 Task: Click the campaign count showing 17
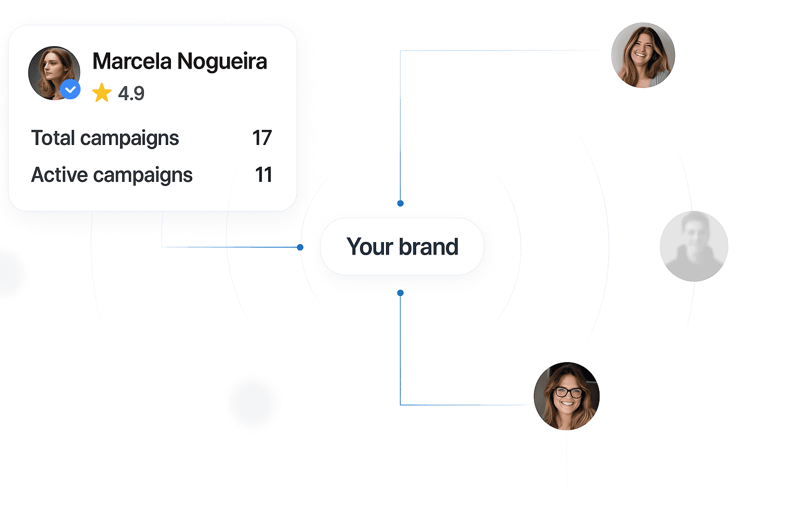tap(262, 138)
